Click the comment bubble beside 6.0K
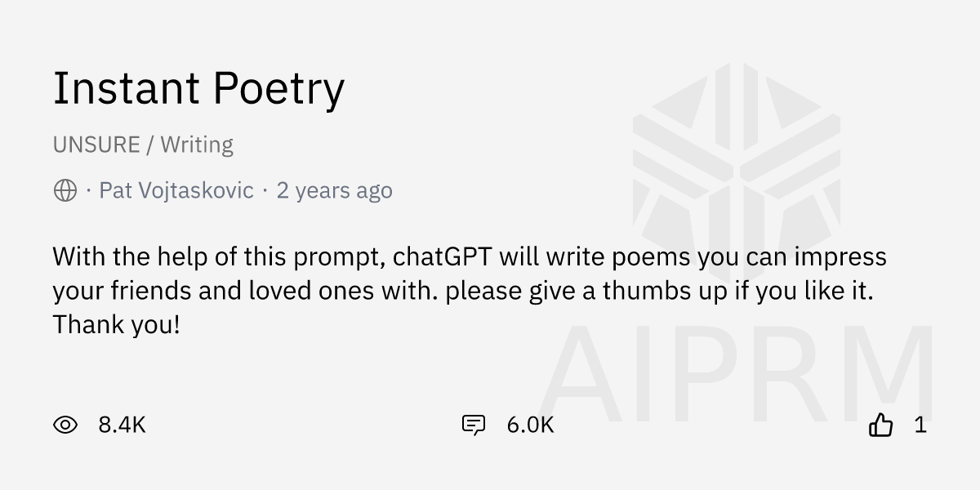 [474, 425]
